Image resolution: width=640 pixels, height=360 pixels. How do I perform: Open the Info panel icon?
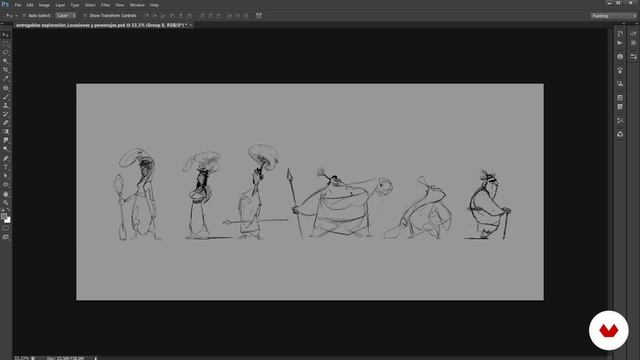[620, 56]
